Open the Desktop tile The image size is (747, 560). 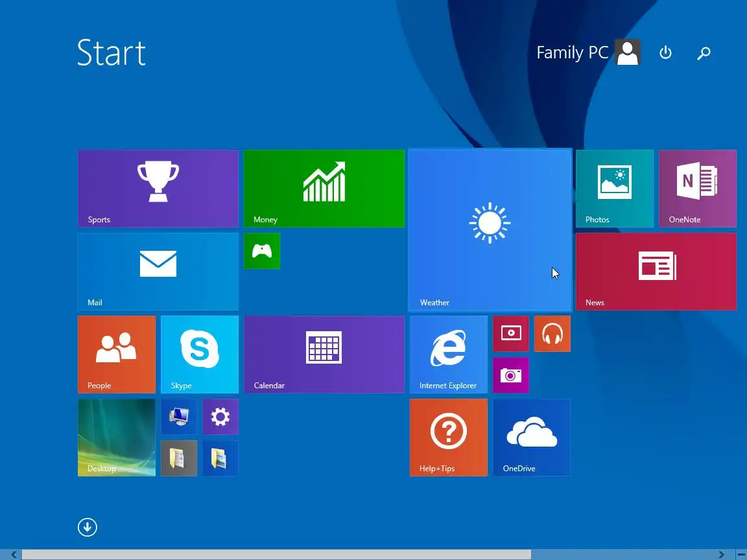click(117, 437)
